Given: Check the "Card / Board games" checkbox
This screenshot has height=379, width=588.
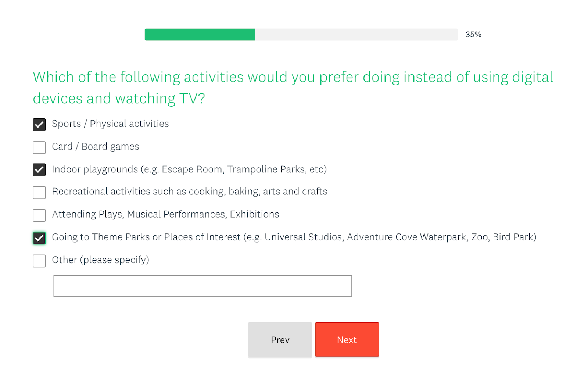Looking at the screenshot, I should (39, 147).
